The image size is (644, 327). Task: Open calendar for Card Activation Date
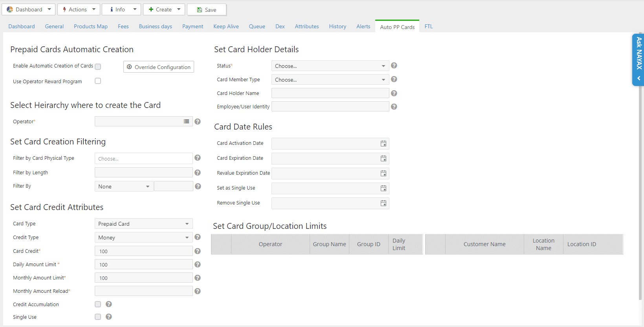pos(383,144)
